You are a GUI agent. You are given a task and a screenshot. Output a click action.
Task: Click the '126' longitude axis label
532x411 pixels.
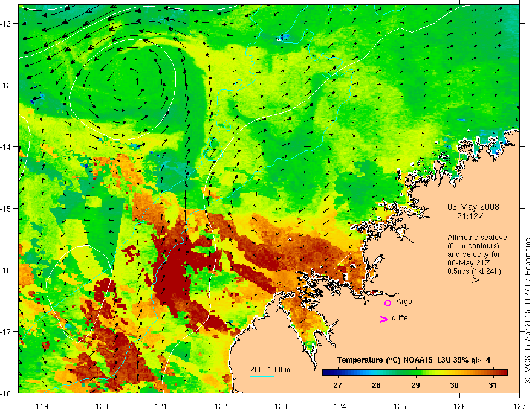pyautogui.click(x=459, y=406)
